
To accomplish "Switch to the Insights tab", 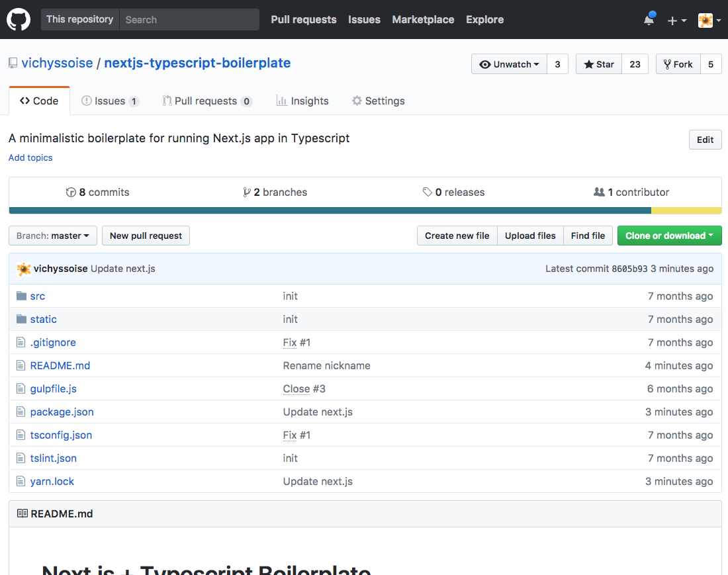I will tap(302, 101).
